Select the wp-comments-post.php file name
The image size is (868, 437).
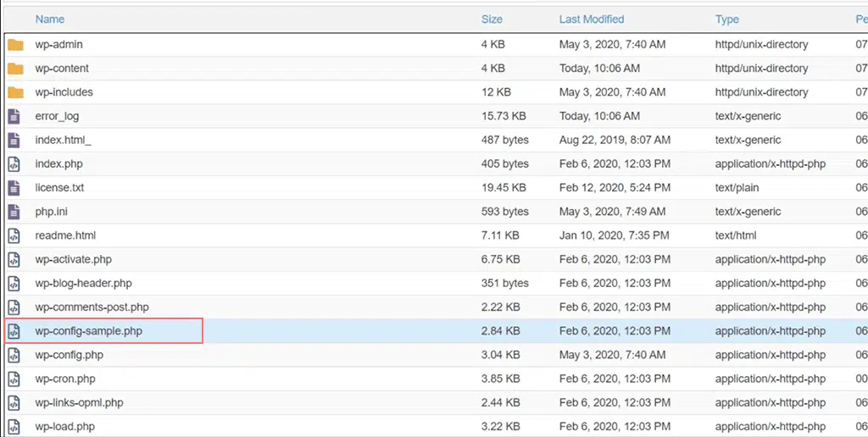coord(92,307)
